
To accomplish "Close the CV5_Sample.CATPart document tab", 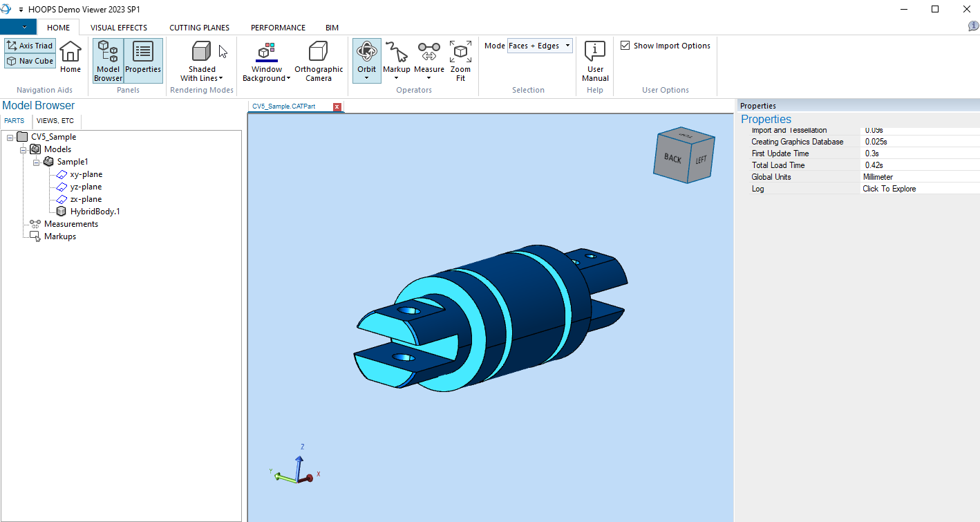I will tap(337, 106).
